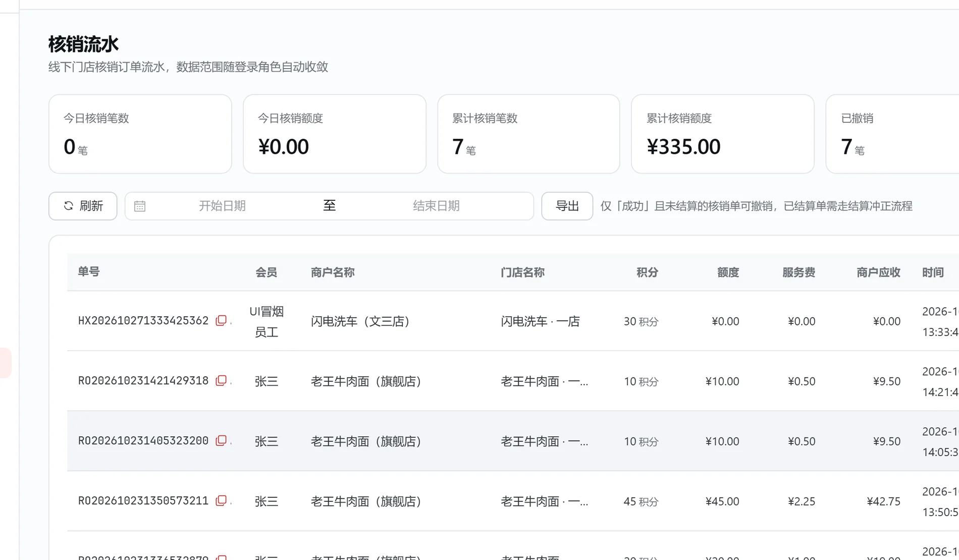Set the 开始日期 start date field

pyautogui.click(x=222, y=206)
